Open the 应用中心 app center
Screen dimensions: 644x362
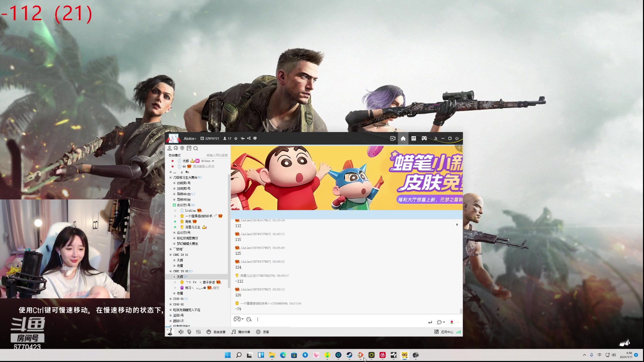click(444, 332)
